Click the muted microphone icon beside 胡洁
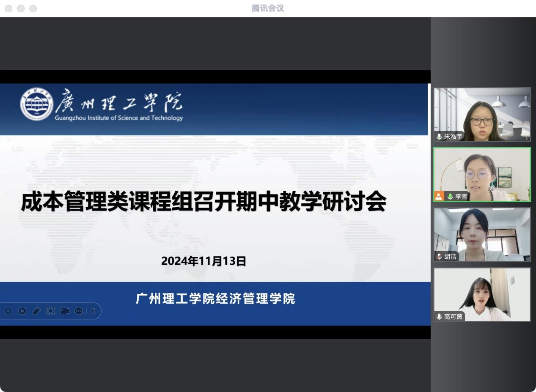This screenshot has height=392, width=536. click(439, 257)
